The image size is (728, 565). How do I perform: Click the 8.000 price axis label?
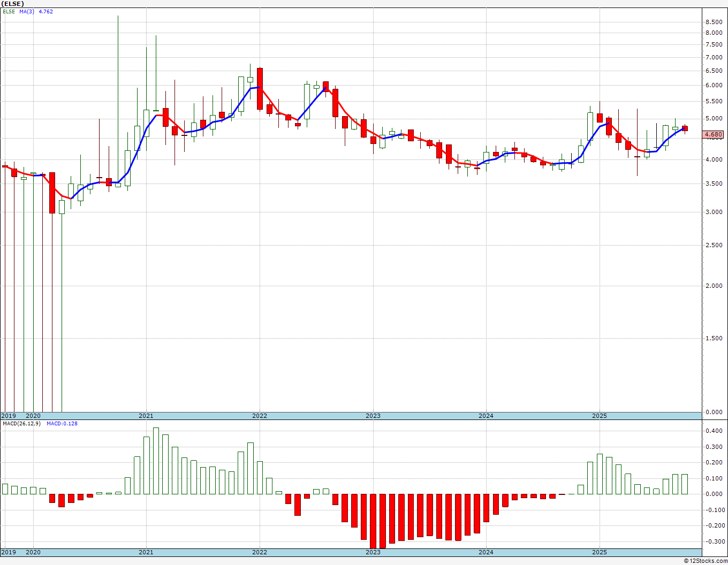pos(714,33)
